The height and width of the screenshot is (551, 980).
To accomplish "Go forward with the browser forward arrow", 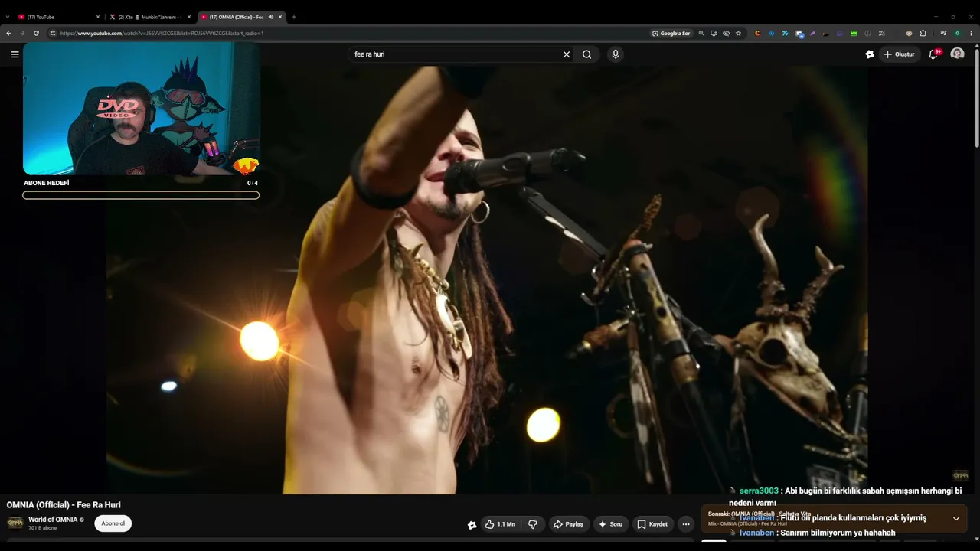I will point(22,33).
